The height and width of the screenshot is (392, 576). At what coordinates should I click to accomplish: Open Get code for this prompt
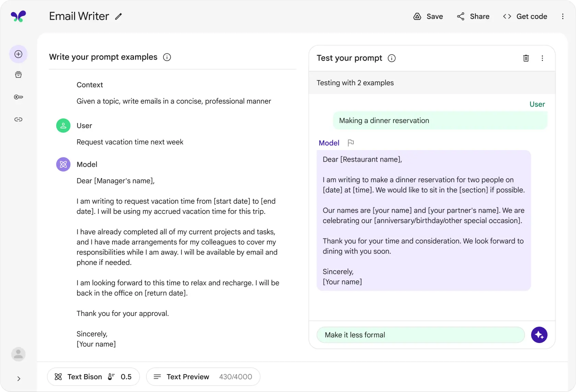coord(525,16)
